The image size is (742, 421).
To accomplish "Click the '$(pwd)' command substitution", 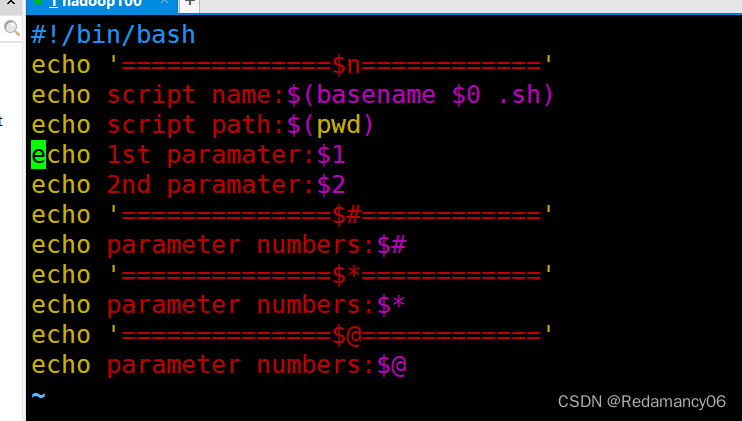I will tap(330, 125).
